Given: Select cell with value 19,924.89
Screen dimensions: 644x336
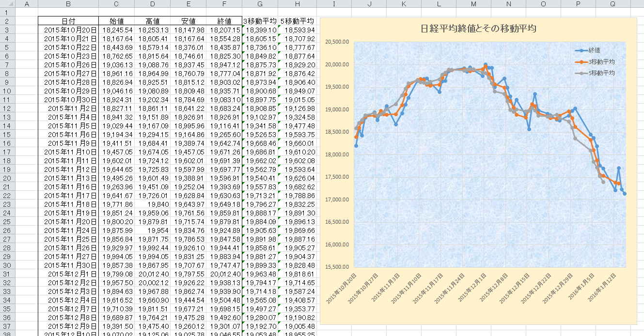Looking at the screenshot, I should [x=224, y=230].
